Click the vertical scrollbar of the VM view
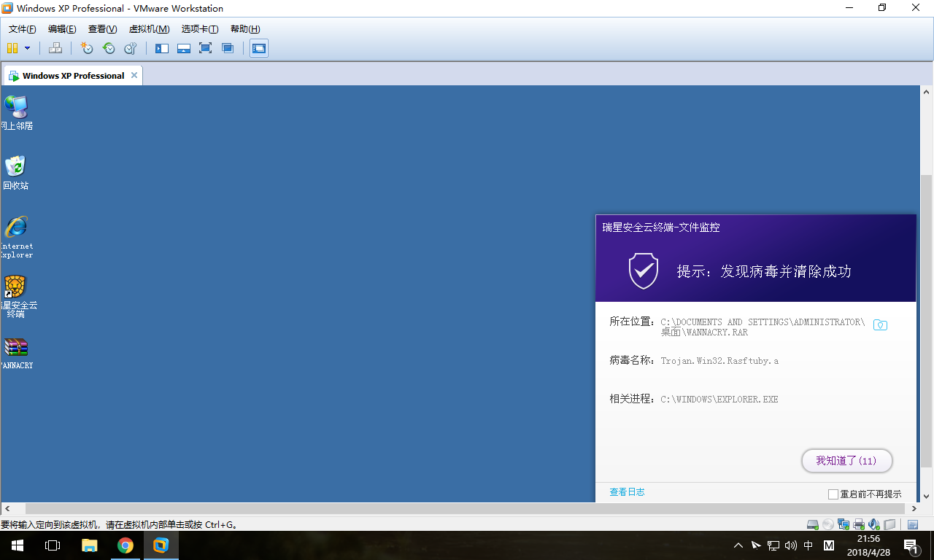Screen dimensions: 934x560 point(927,321)
